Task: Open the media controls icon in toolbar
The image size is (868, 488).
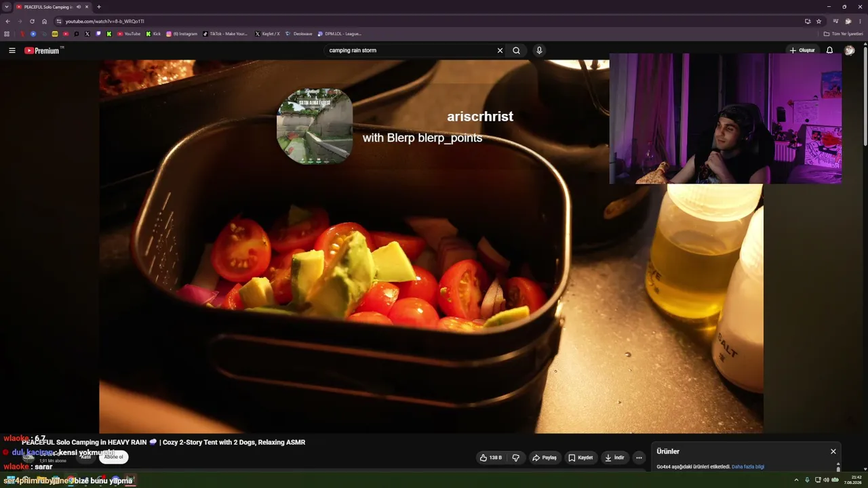Action: 835,21
